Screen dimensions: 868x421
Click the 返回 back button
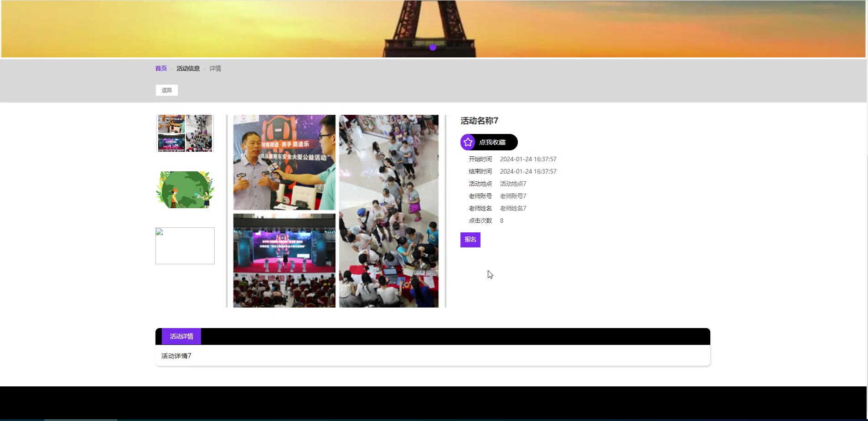[167, 90]
